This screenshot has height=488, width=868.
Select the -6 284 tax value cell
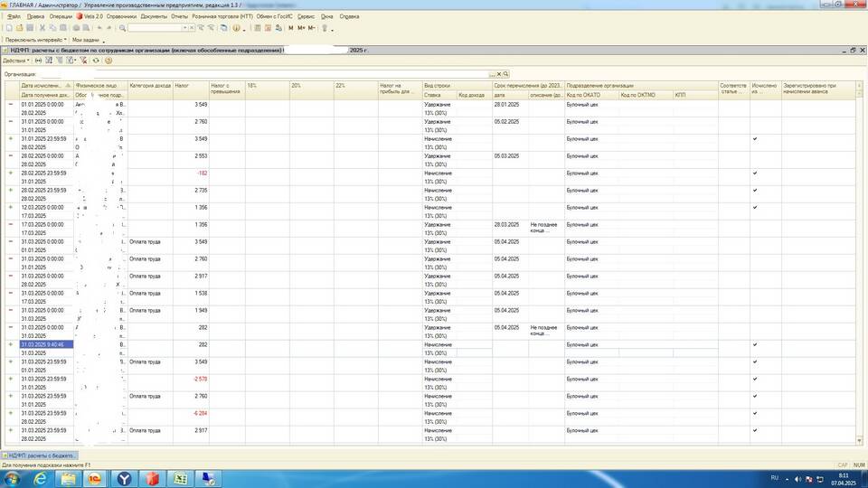(191, 413)
